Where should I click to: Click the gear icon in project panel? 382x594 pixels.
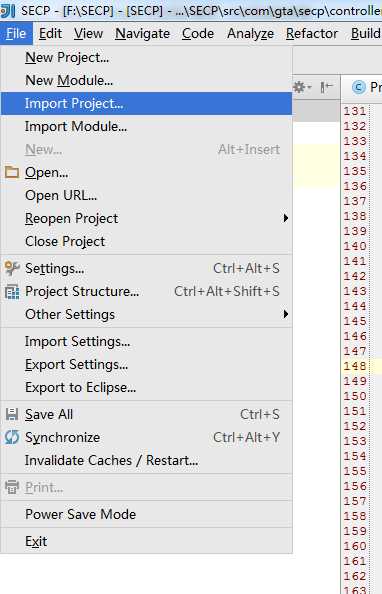point(302,88)
